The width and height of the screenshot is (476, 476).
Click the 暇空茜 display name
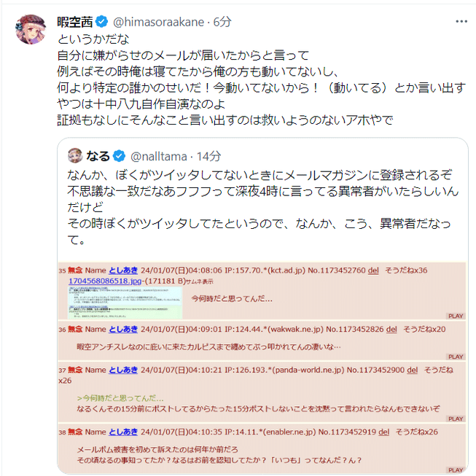pos(75,22)
